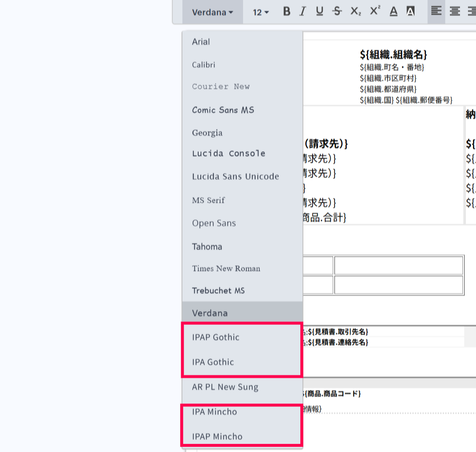Toggle italic formatting
This screenshot has width=476, height=452.
tap(302, 11)
